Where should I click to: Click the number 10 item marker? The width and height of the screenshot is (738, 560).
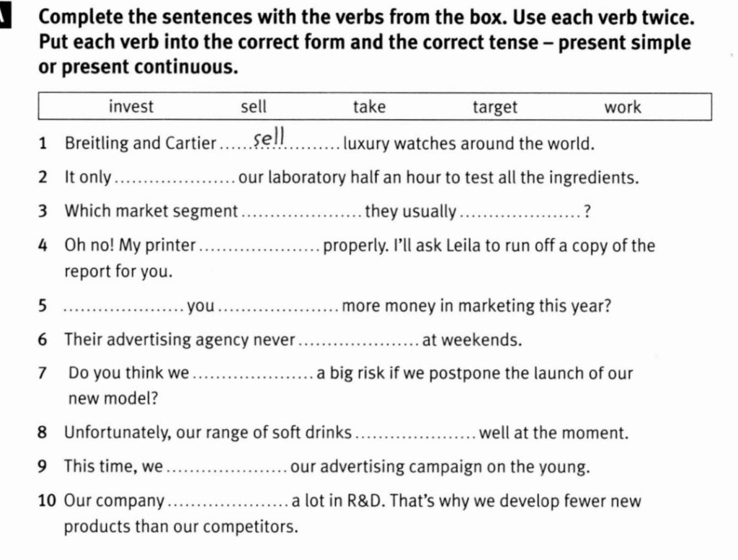tap(47, 500)
